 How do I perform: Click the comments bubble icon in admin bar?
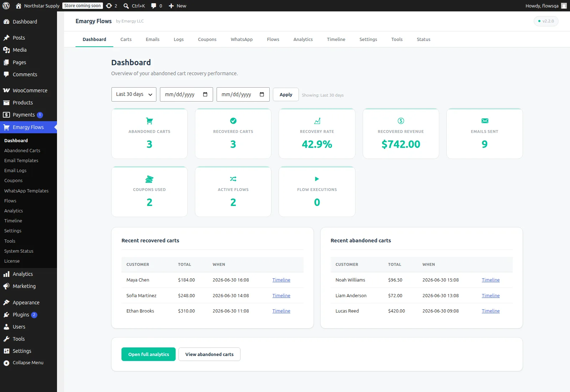[x=154, y=6]
